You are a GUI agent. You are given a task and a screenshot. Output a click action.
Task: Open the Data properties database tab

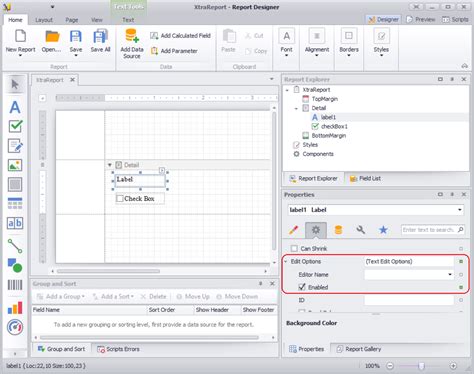click(x=338, y=230)
